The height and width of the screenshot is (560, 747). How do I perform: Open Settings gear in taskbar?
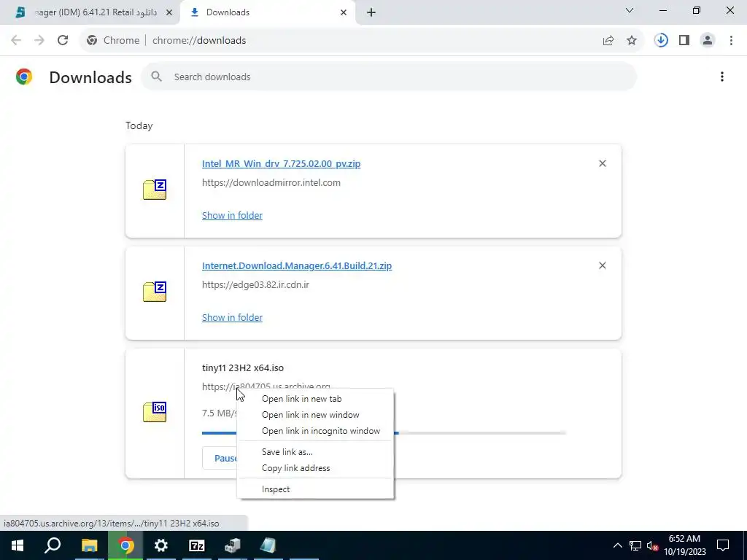[x=161, y=545]
